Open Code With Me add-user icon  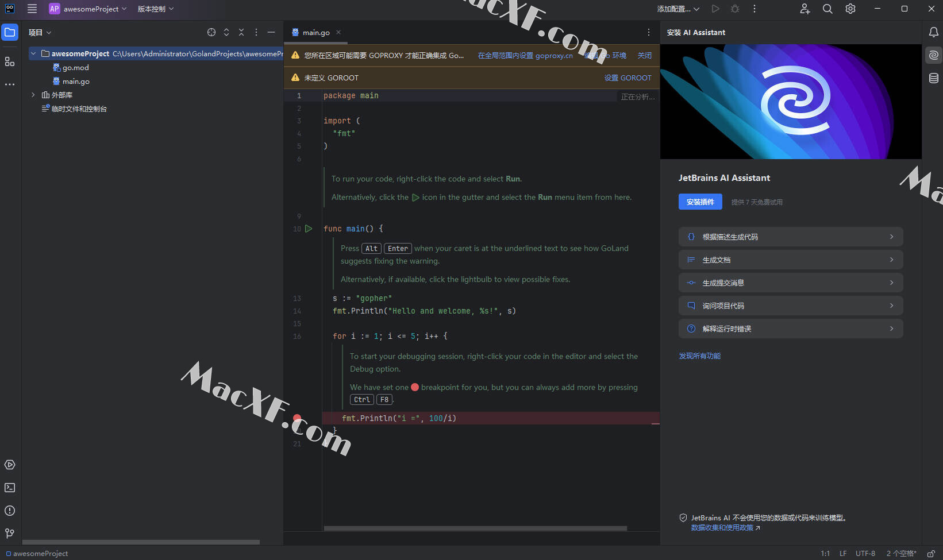coord(805,9)
